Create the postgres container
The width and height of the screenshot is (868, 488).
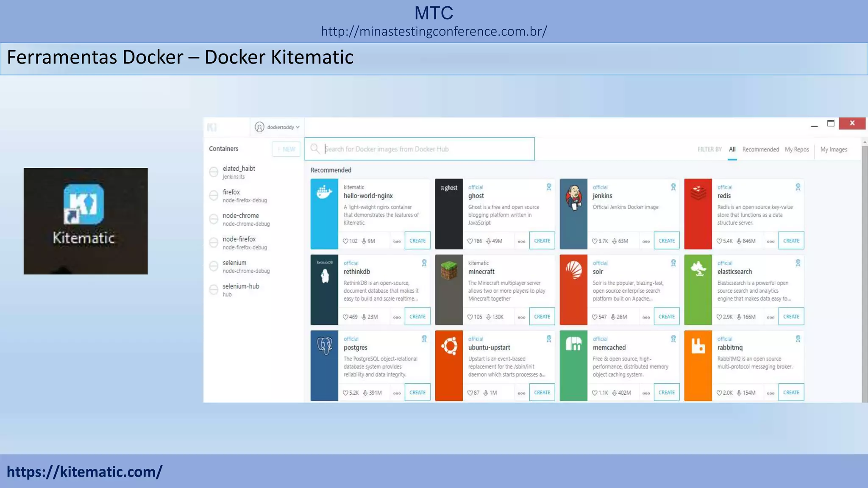tap(417, 392)
